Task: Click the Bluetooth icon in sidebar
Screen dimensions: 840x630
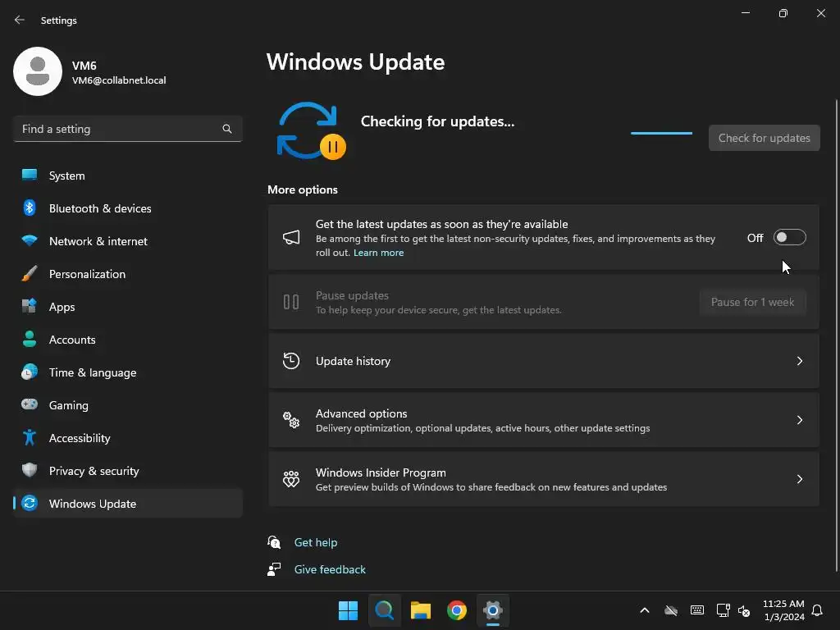Action: 30,208
